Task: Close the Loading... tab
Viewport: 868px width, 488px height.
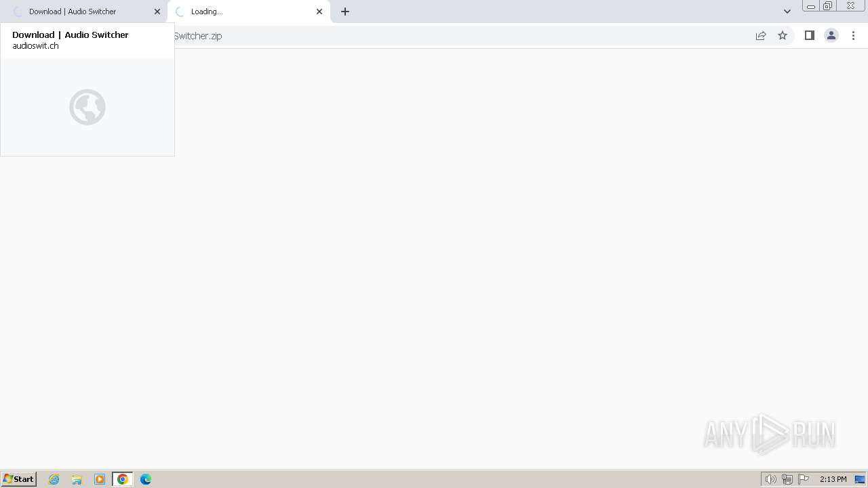Action: (319, 12)
